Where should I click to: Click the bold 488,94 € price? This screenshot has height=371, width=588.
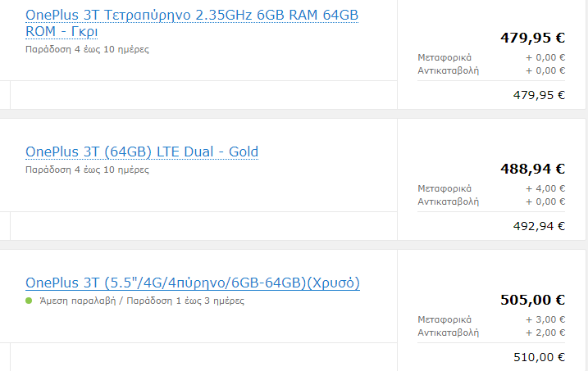(532, 169)
